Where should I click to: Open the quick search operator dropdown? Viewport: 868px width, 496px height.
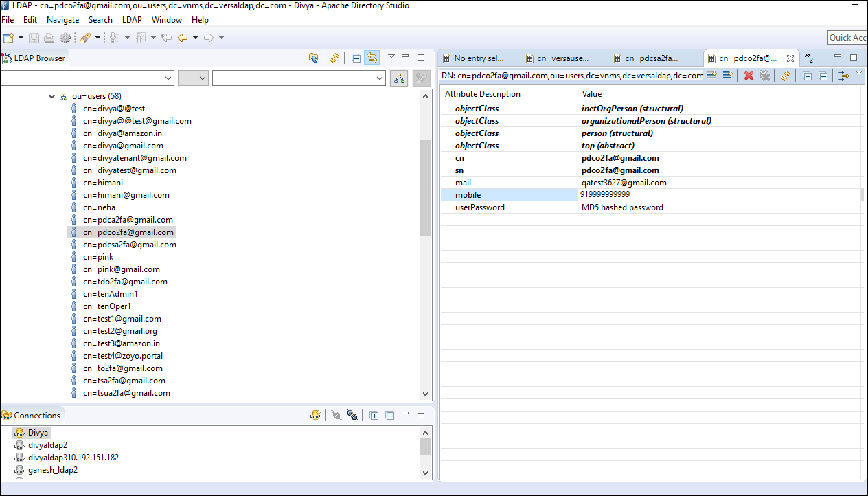pyautogui.click(x=193, y=78)
